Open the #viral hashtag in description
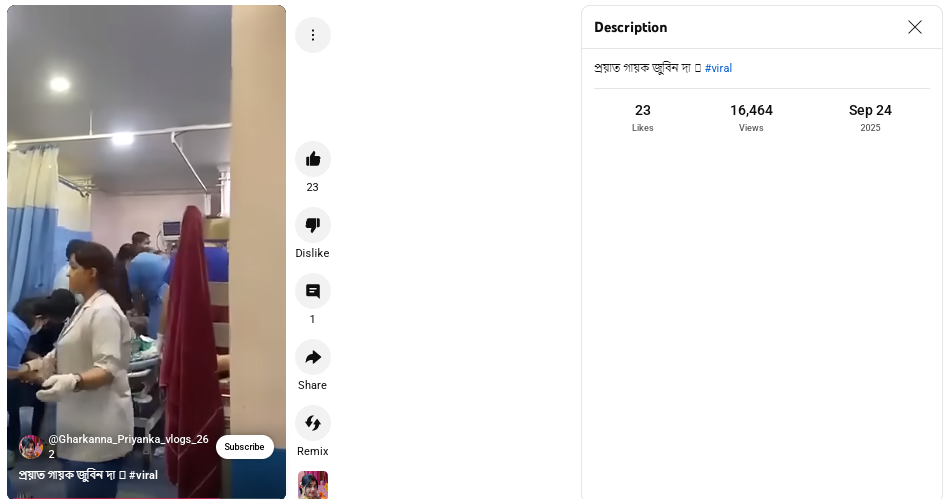Image resolution: width=945 pixels, height=499 pixels. pyautogui.click(x=718, y=68)
